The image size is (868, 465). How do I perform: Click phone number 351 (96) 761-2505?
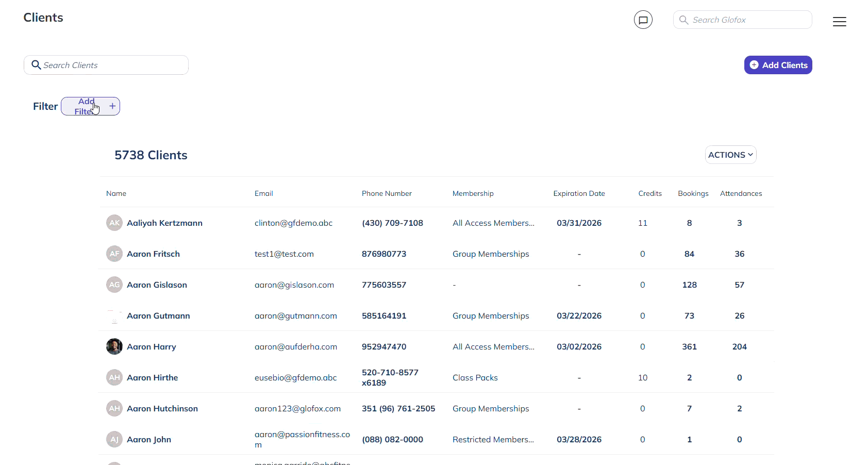pos(398,408)
